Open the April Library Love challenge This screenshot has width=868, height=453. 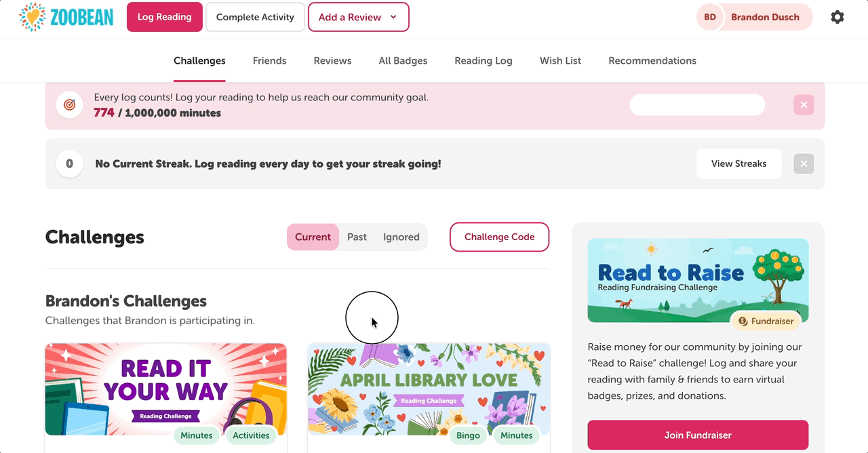[429, 389]
